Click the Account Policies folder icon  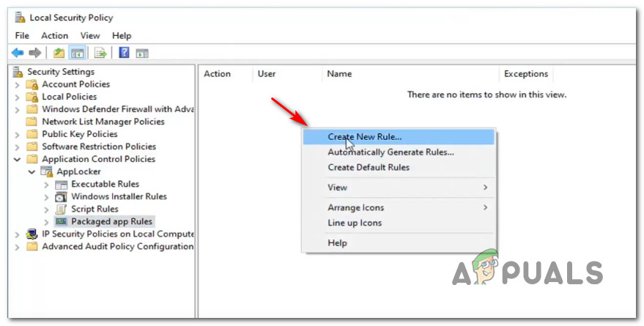coord(32,84)
